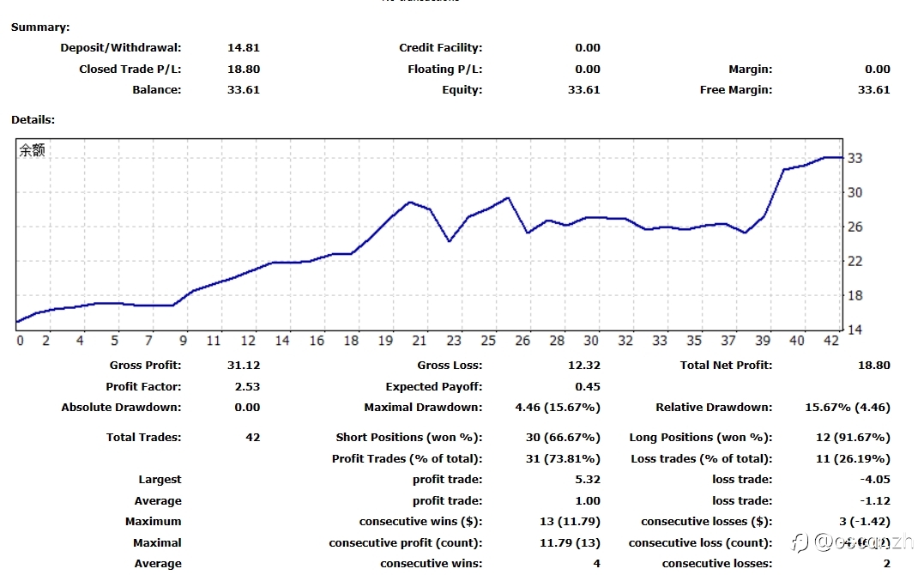This screenshot has width=924, height=575.
Task: Click the Profit Factor value 2.53
Action: point(247,387)
